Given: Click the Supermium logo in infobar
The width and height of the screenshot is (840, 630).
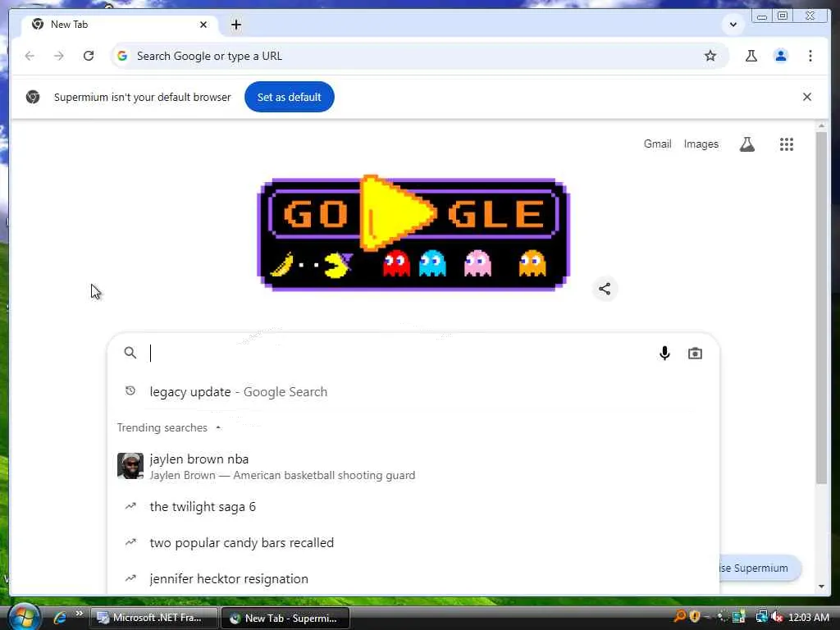Looking at the screenshot, I should click(x=33, y=97).
